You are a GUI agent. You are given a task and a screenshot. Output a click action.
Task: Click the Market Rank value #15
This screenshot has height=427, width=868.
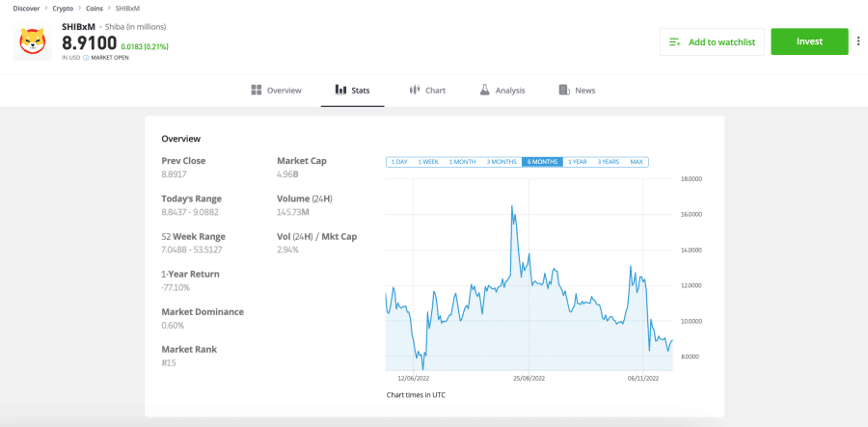click(x=170, y=362)
